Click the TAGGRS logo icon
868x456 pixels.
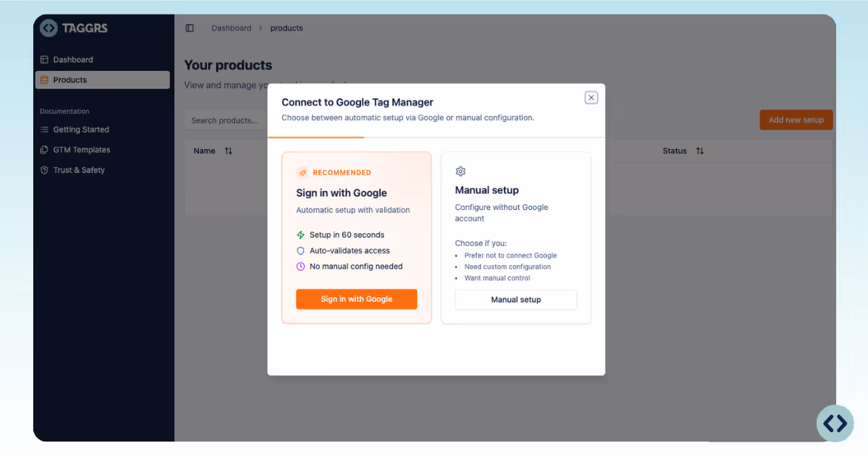tap(48, 28)
